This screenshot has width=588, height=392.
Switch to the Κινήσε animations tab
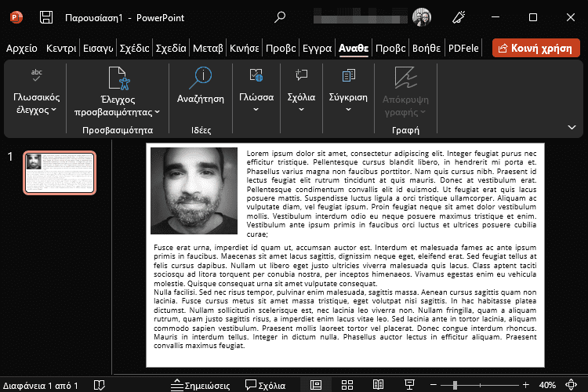245,49
